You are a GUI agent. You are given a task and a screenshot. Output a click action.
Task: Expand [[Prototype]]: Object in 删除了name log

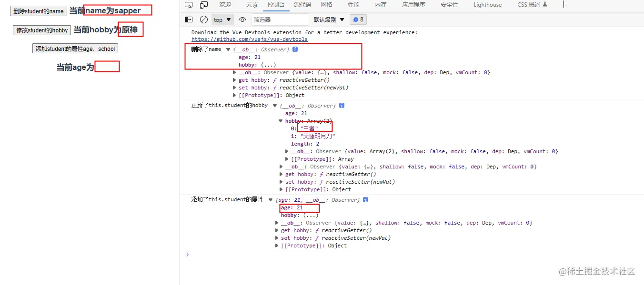click(234, 95)
